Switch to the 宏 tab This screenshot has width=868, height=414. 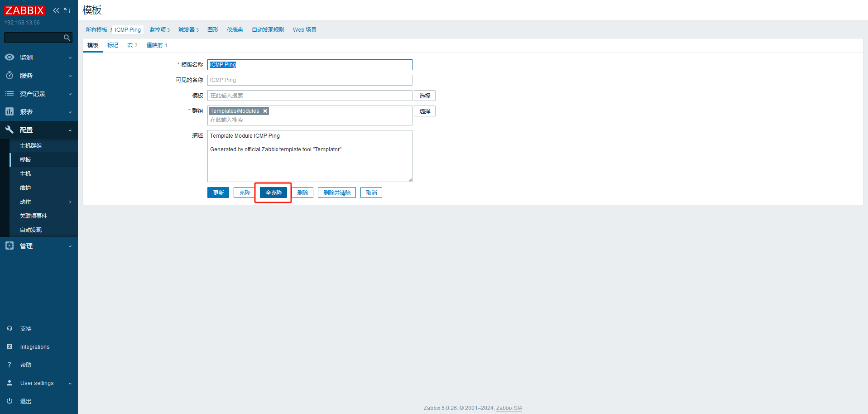132,45
